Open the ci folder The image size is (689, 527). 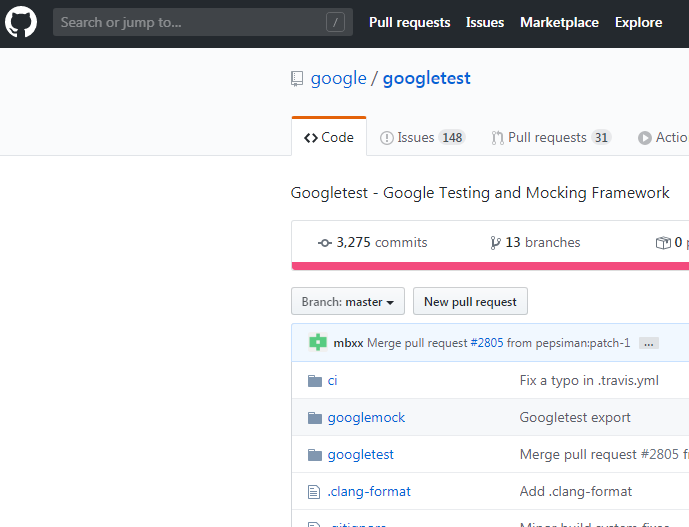pyautogui.click(x=332, y=381)
